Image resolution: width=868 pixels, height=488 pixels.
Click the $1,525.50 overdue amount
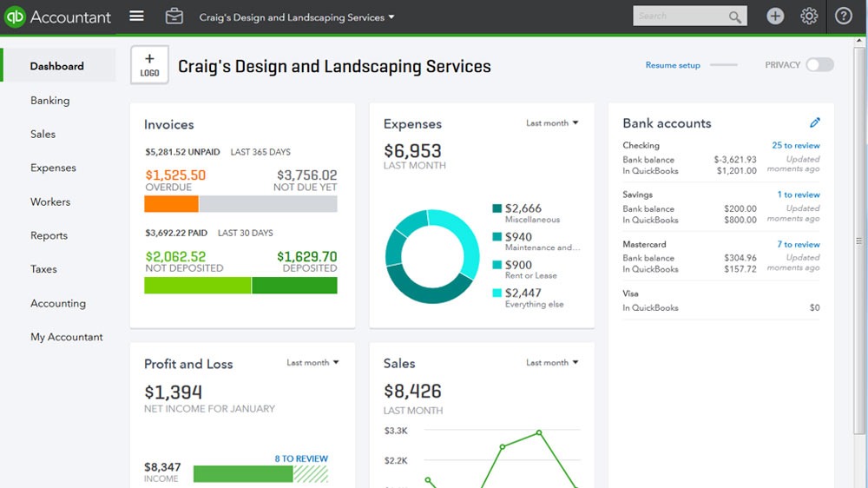175,175
